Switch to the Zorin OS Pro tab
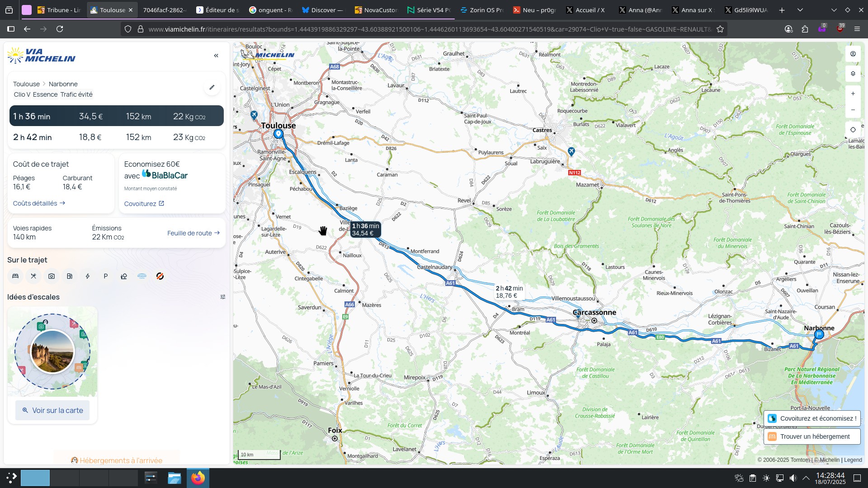Screen dimensions: 868x488 (x=482, y=10)
